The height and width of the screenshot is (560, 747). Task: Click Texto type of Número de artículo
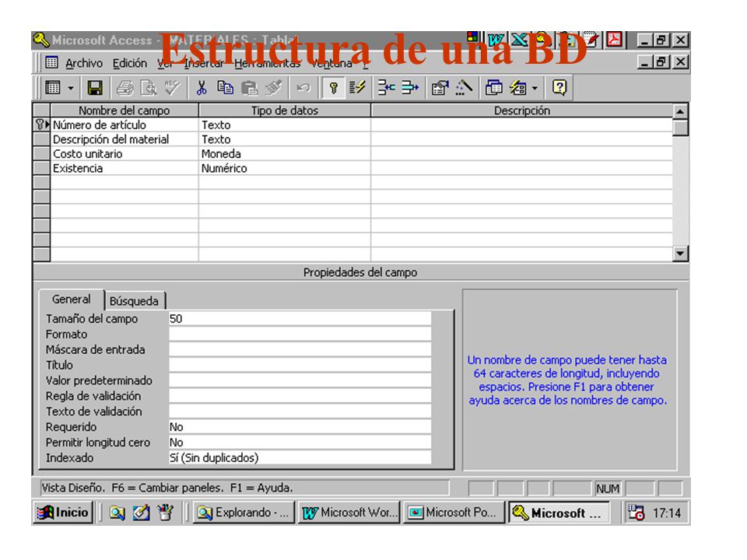click(285, 124)
